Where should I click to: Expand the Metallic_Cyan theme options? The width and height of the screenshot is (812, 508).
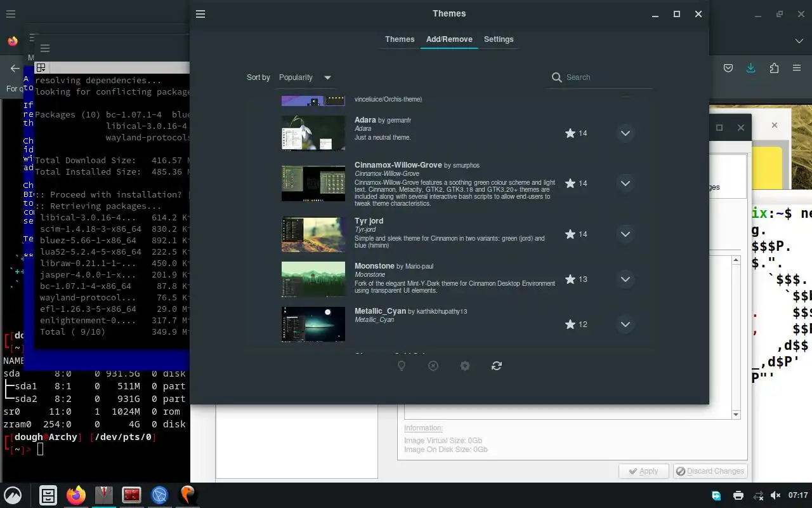[625, 324]
